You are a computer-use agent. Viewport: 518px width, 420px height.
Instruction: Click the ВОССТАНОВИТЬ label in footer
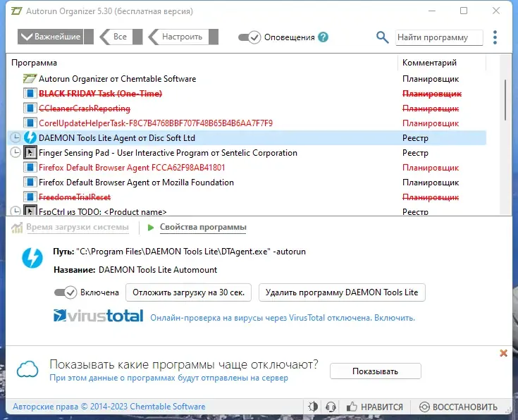click(465, 407)
